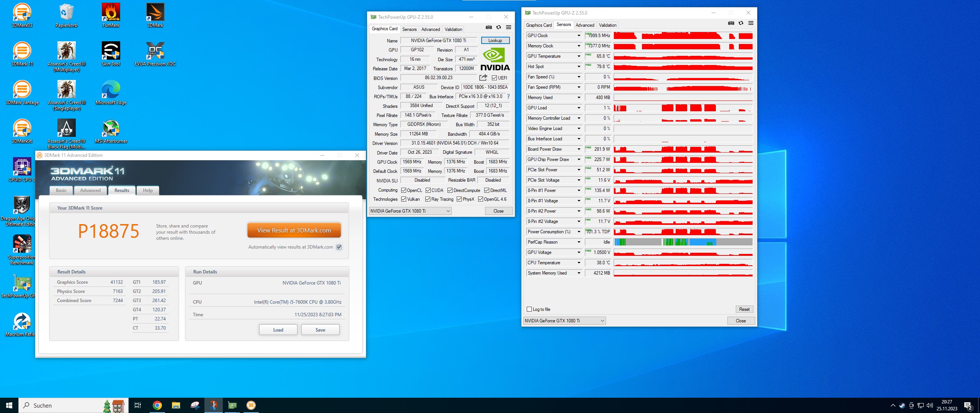Open the Advanced tab in 3DMark 11
The height and width of the screenshot is (413, 980).
(90, 190)
